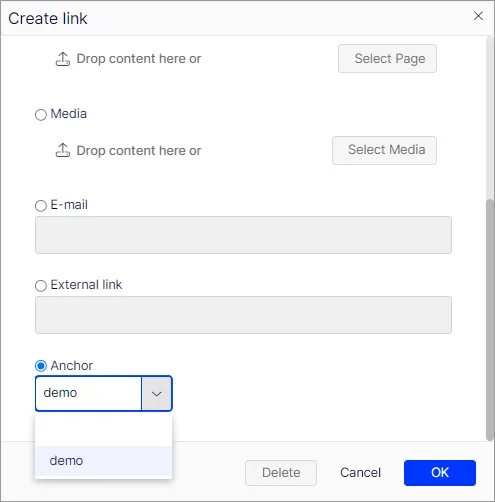The image size is (495, 502).
Task: Select the Media radio button
Action: pyautogui.click(x=41, y=115)
